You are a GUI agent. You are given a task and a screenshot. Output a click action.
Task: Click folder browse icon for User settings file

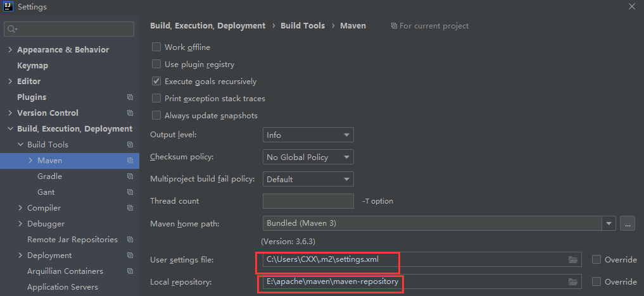[x=573, y=259]
